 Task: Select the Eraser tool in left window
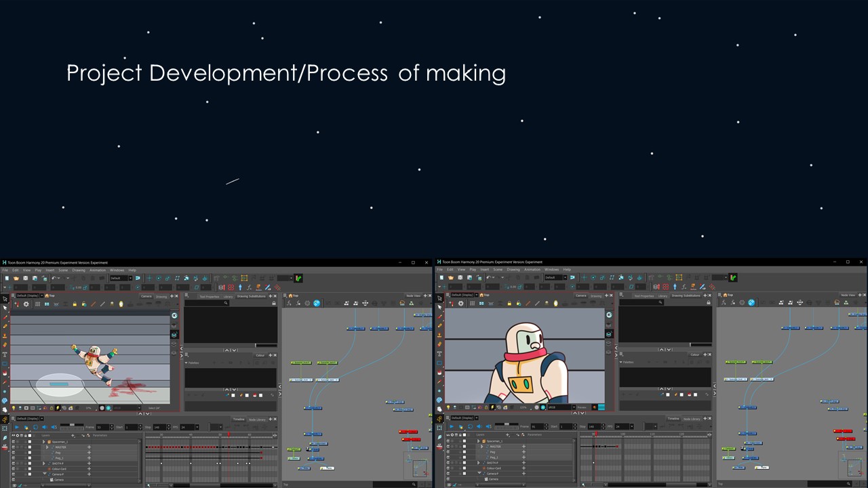pos(5,344)
